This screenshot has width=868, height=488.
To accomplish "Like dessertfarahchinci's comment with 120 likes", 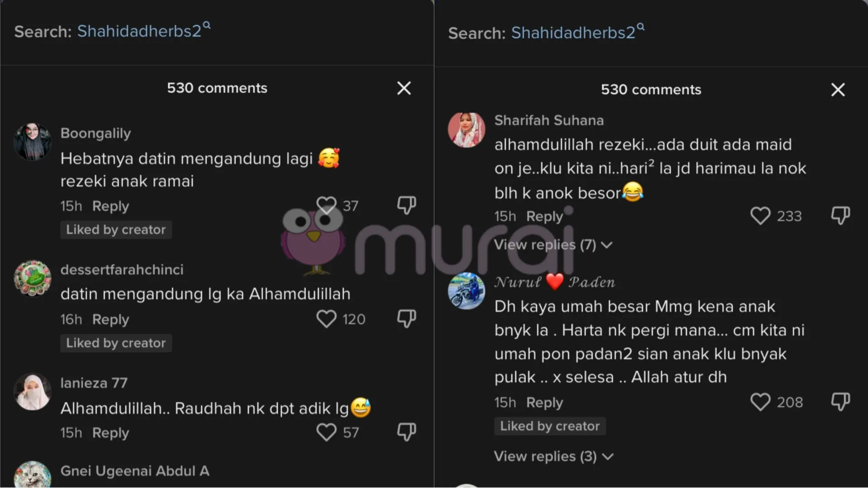I will [326, 319].
